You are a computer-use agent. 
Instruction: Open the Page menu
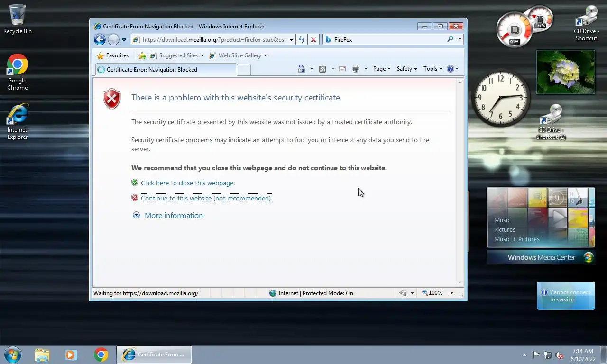(382, 69)
